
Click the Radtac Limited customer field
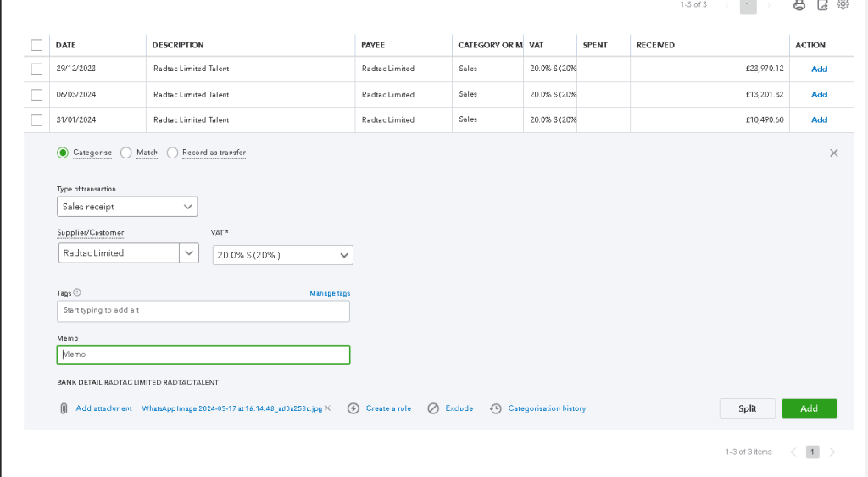(x=119, y=252)
